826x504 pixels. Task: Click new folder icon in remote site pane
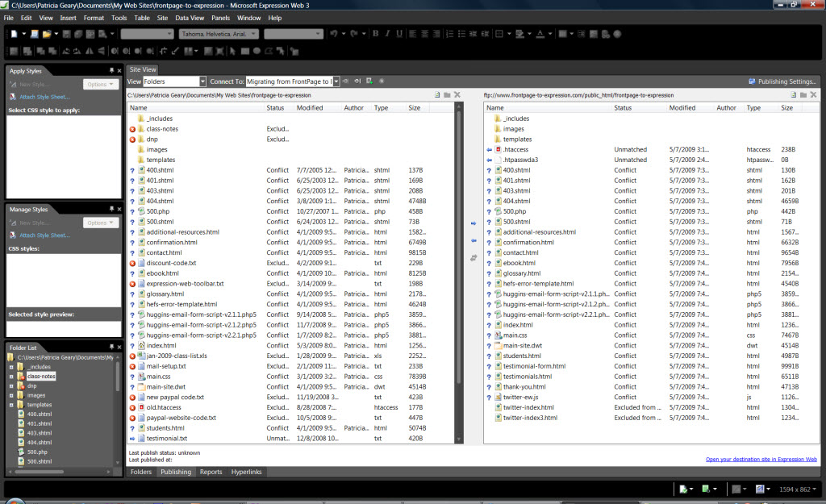[x=803, y=95]
